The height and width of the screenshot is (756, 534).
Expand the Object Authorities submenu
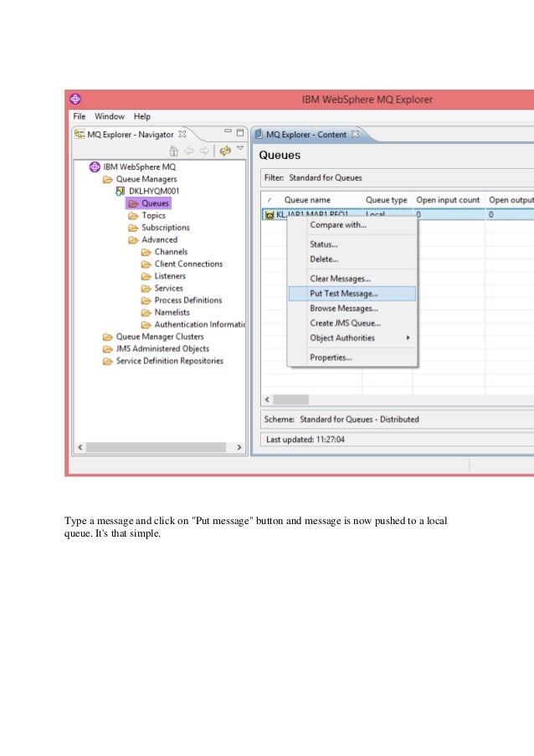coord(352,338)
